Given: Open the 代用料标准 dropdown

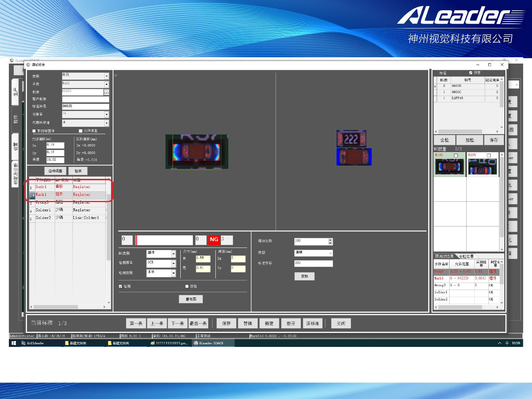Looking at the screenshot, I should click(x=107, y=123).
